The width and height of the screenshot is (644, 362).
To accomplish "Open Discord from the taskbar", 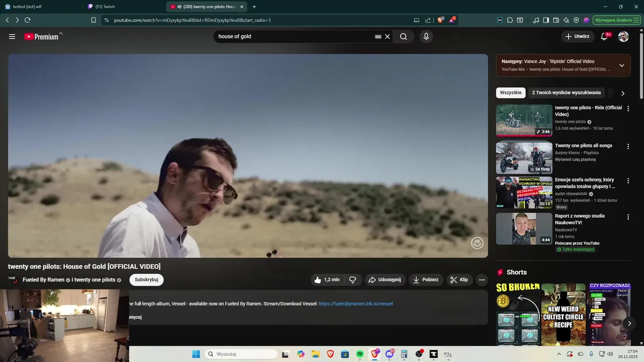I will [x=389, y=354].
